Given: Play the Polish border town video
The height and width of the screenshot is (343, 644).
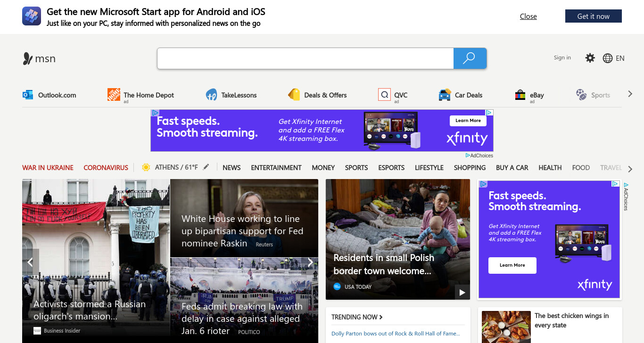Looking at the screenshot, I should (462, 293).
